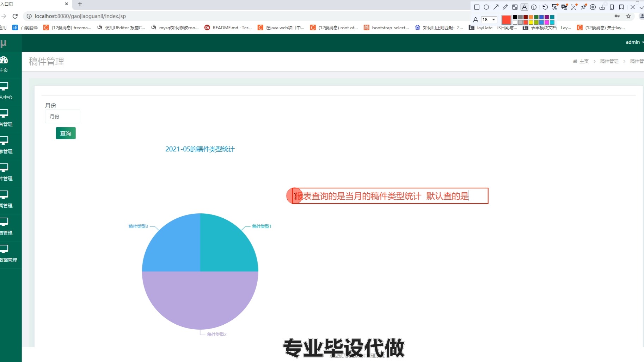
Task: Pick the yellow color swatch
Action: coord(531,22)
